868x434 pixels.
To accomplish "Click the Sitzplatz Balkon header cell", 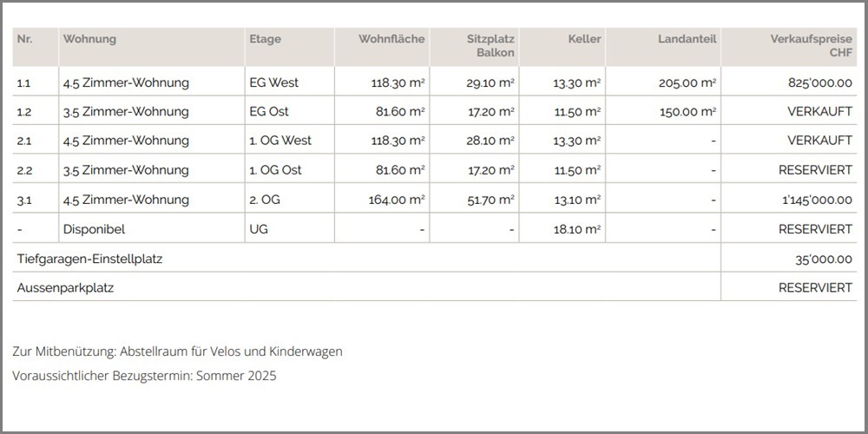I will [490, 46].
